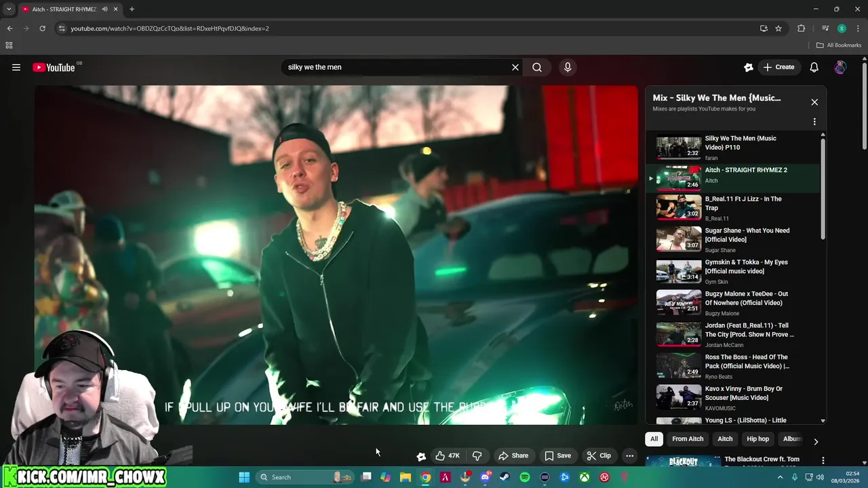Play Gymskin & T Tokka - My Eyes
The height and width of the screenshot is (488, 868).
[x=732, y=272]
